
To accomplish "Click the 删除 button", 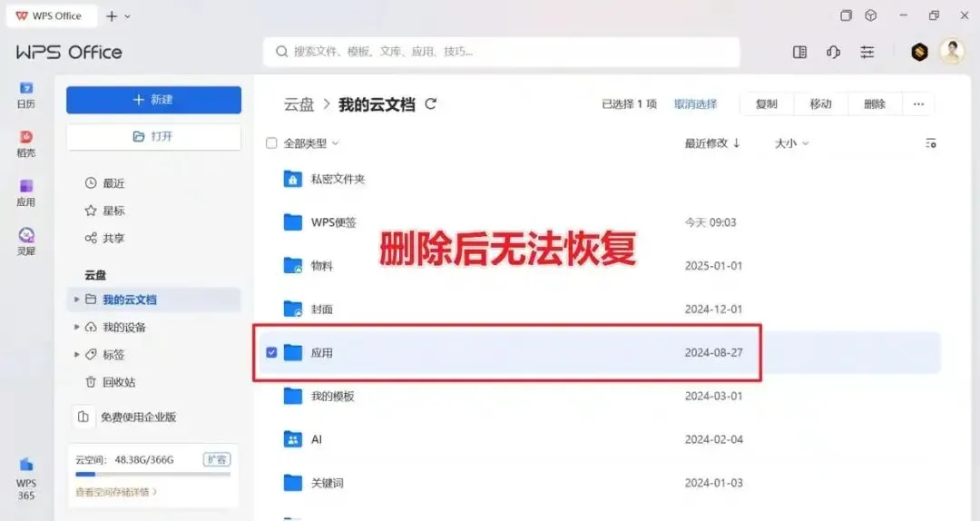I will coord(875,103).
